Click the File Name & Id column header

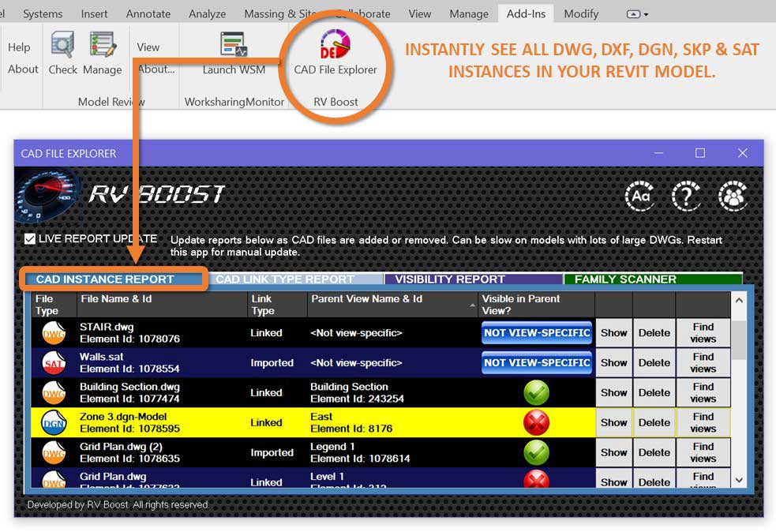pos(162,305)
